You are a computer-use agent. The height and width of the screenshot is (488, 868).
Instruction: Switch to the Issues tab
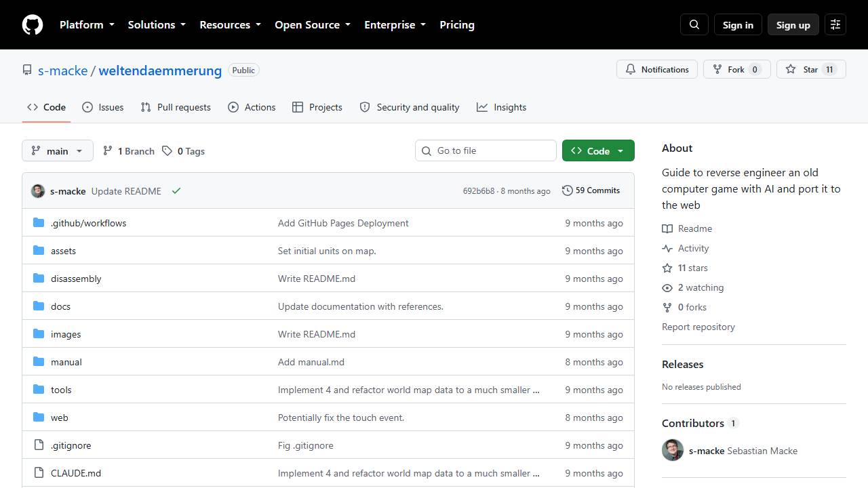[x=103, y=107]
